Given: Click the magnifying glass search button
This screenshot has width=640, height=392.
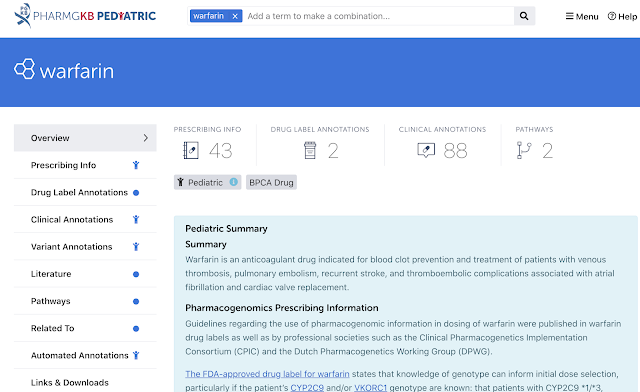Looking at the screenshot, I should [524, 16].
